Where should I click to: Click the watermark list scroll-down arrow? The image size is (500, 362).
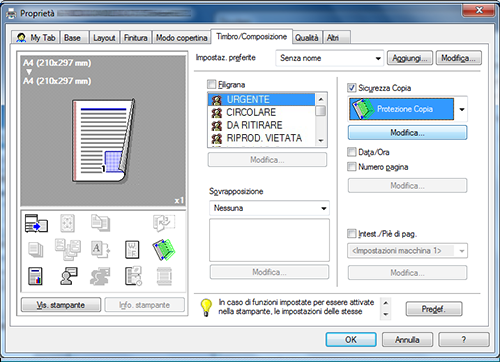pos(321,141)
